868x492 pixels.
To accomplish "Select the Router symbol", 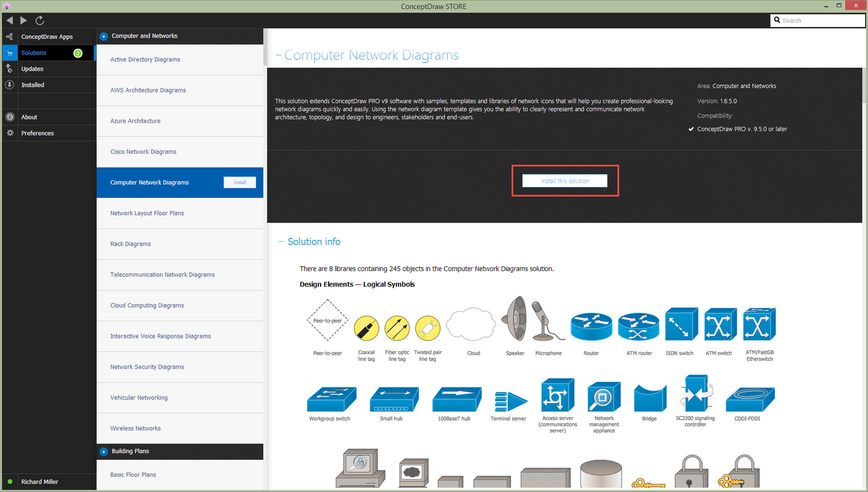I will coord(591,327).
